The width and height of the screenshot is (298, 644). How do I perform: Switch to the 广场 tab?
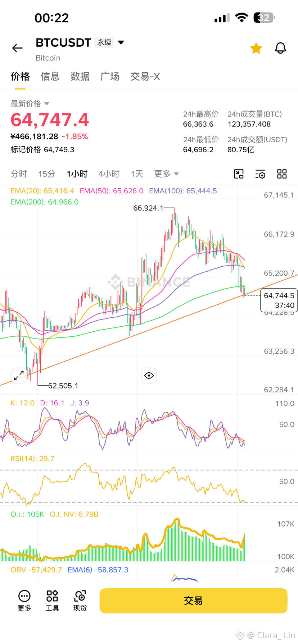110,77
